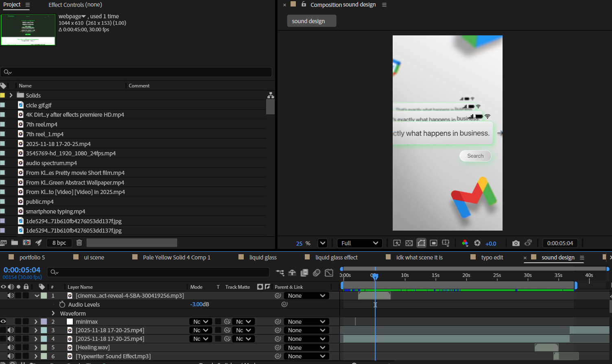Mute audio of the Healing.wav layer
612x364 pixels.
(x=11, y=348)
